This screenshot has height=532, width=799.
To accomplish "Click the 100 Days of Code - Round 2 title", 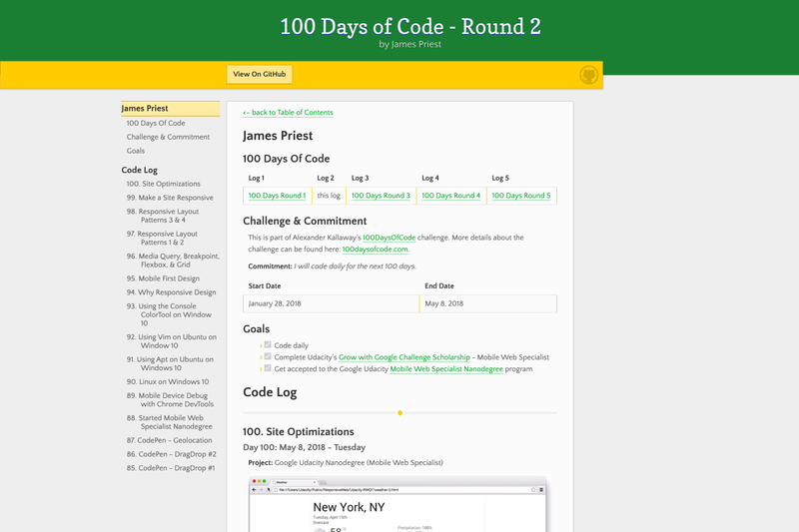I will pyautogui.click(x=410, y=27).
